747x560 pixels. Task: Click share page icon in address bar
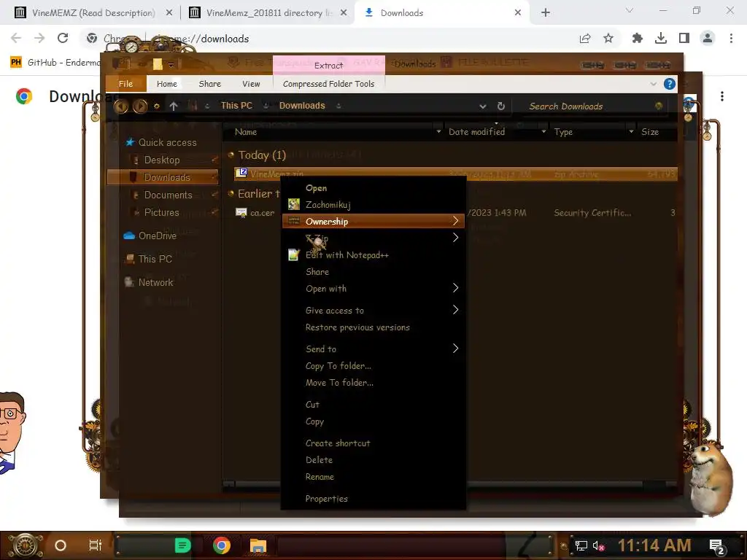click(585, 38)
